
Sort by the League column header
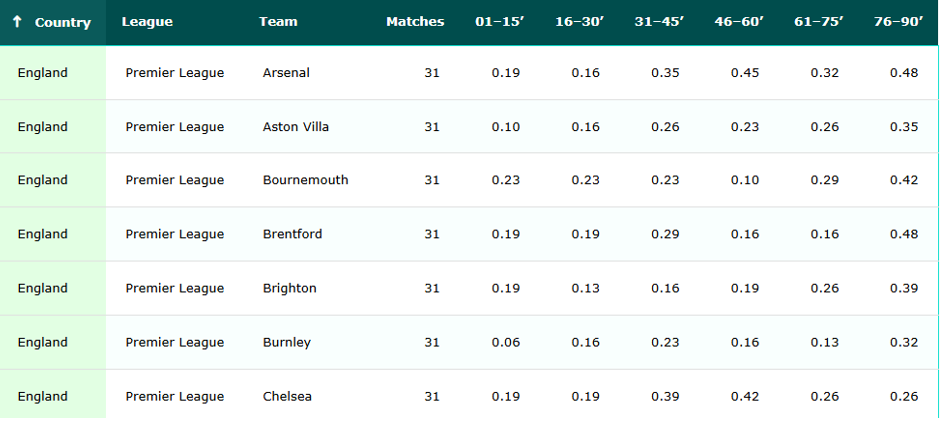click(147, 22)
